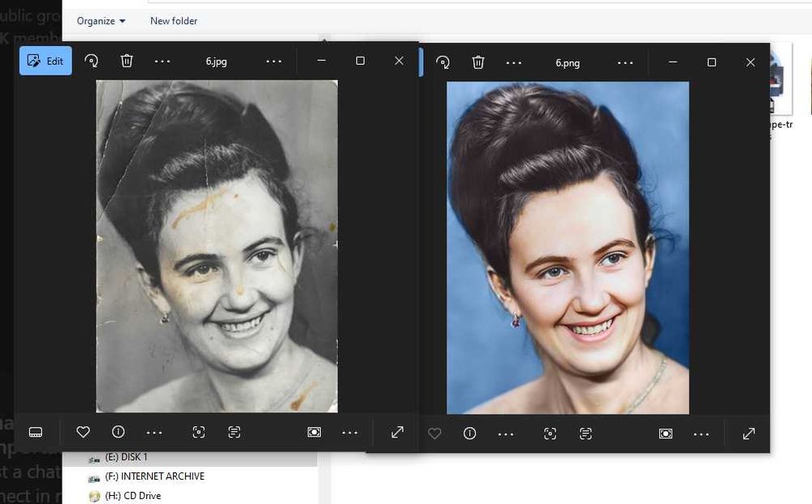This screenshot has width=812, height=504.
Task: Click scan text icon in 6.png window
Action: click(585, 433)
